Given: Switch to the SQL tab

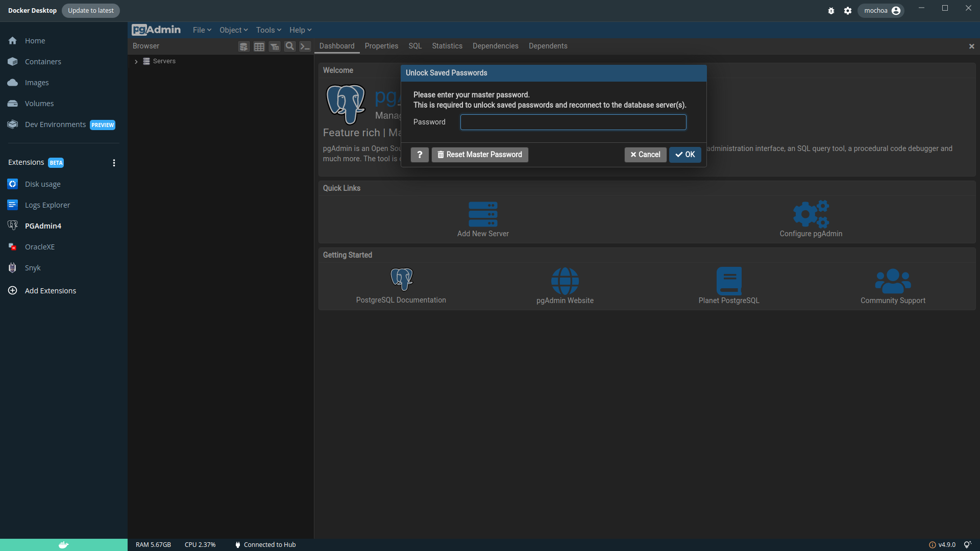Looking at the screenshot, I should 415,46.
